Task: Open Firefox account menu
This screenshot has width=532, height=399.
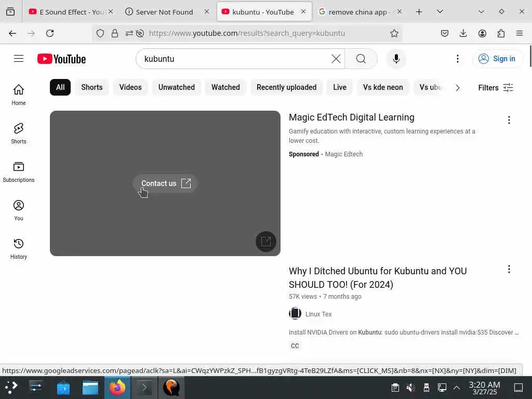Action: coord(482,33)
